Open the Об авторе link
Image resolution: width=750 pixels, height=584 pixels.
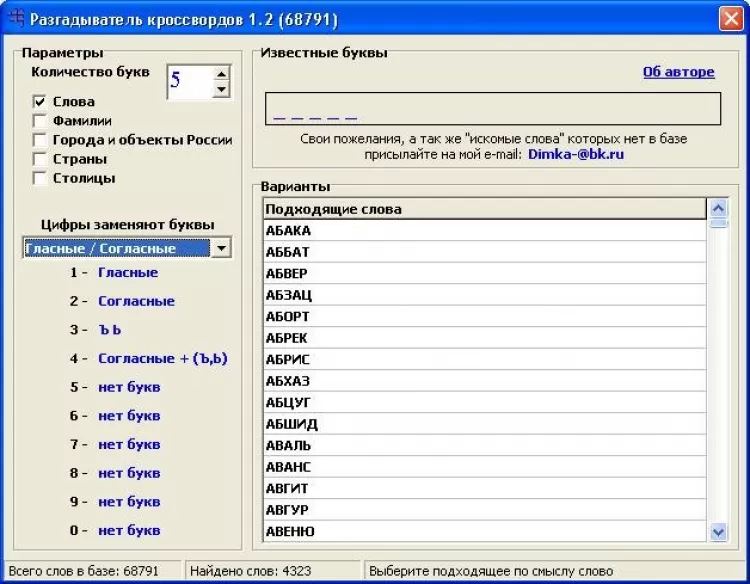(678, 72)
